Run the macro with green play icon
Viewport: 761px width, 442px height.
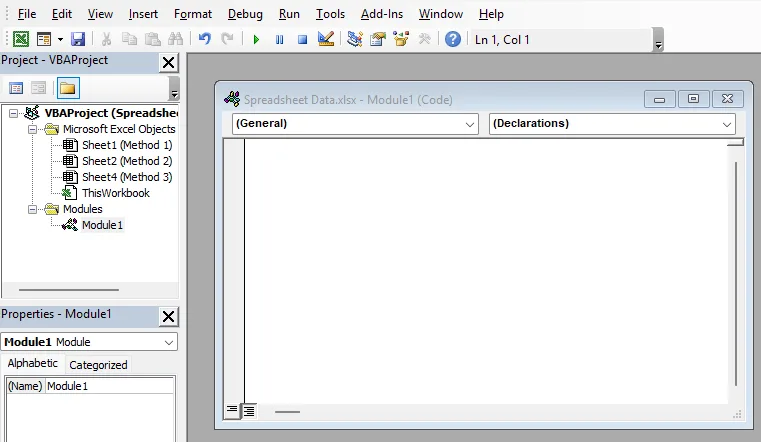pos(256,39)
